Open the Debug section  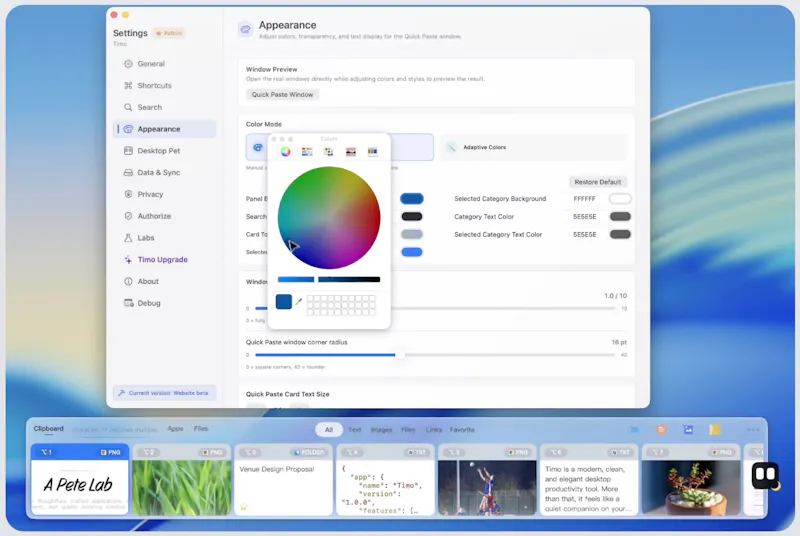164,303
